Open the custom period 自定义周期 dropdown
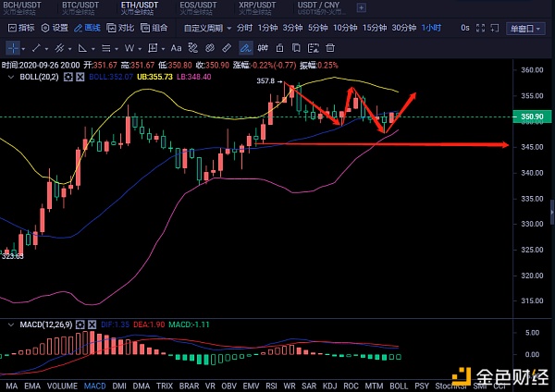Viewport: 555px width, 392px height. point(208,28)
